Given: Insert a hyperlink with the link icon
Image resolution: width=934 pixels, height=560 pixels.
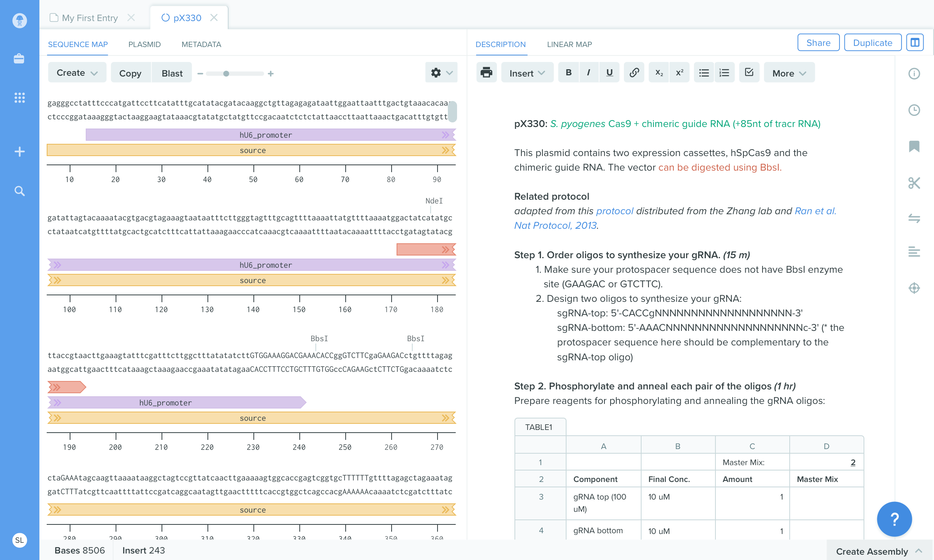Looking at the screenshot, I should tap(634, 73).
